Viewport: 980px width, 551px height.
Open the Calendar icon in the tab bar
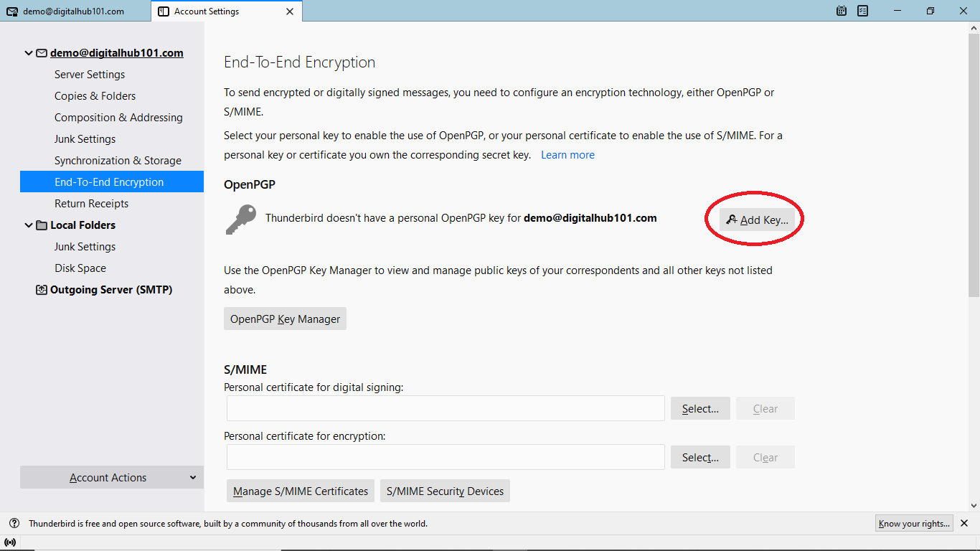(842, 11)
